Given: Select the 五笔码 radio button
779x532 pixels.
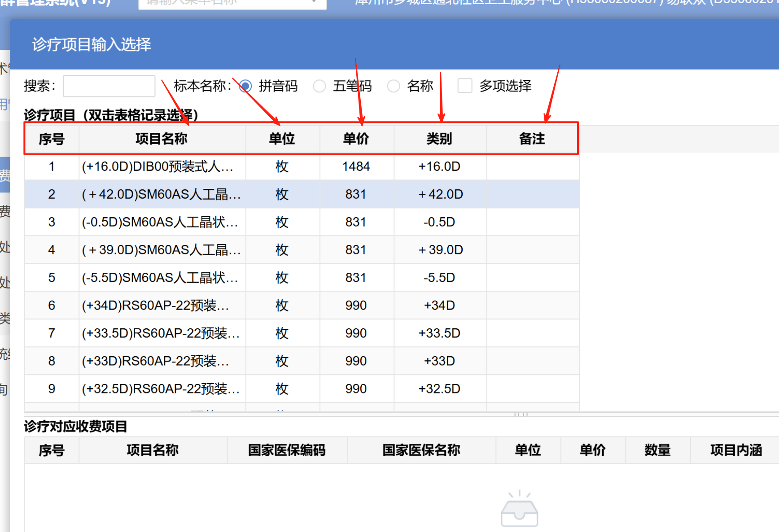Looking at the screenshot, I should (x=319, y=86).
